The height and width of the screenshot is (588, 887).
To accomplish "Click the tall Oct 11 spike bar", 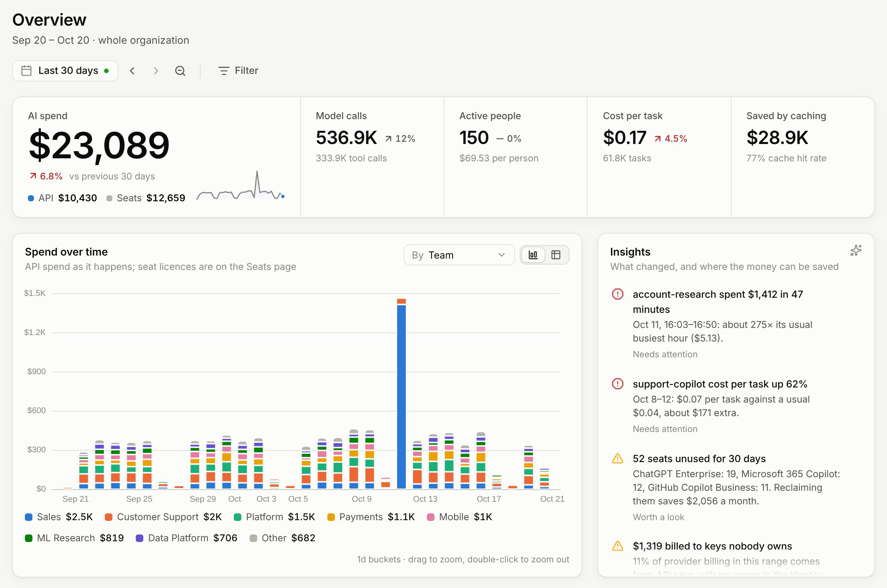I will tap(402, 394).
